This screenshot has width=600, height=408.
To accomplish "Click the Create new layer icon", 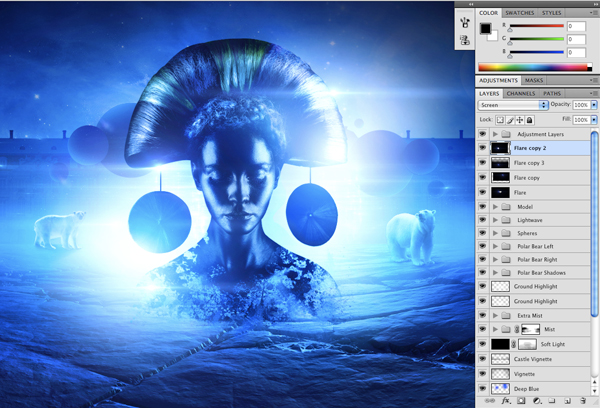I will 567,401.
